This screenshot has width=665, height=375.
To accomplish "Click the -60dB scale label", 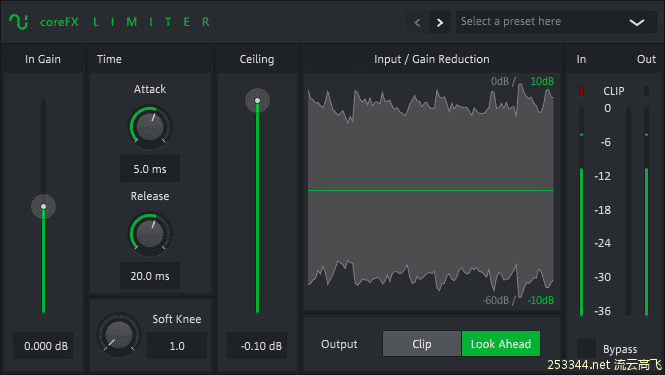I will click(x=495, y=300).
